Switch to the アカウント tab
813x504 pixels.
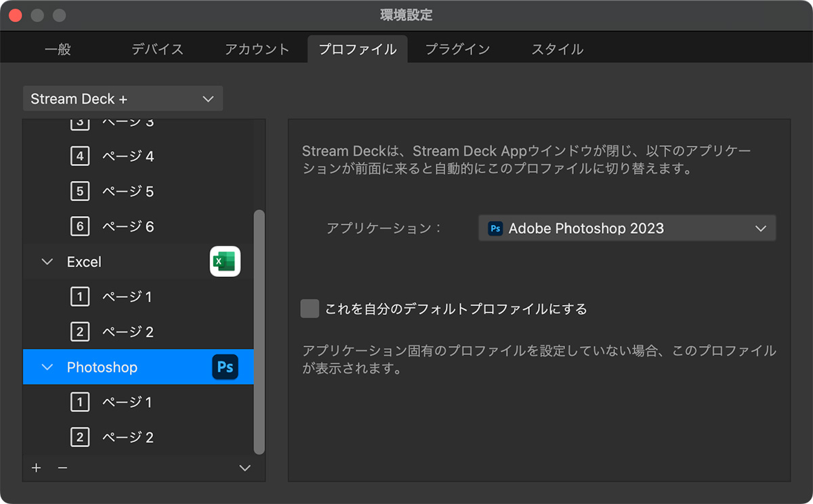coord(257,49)
